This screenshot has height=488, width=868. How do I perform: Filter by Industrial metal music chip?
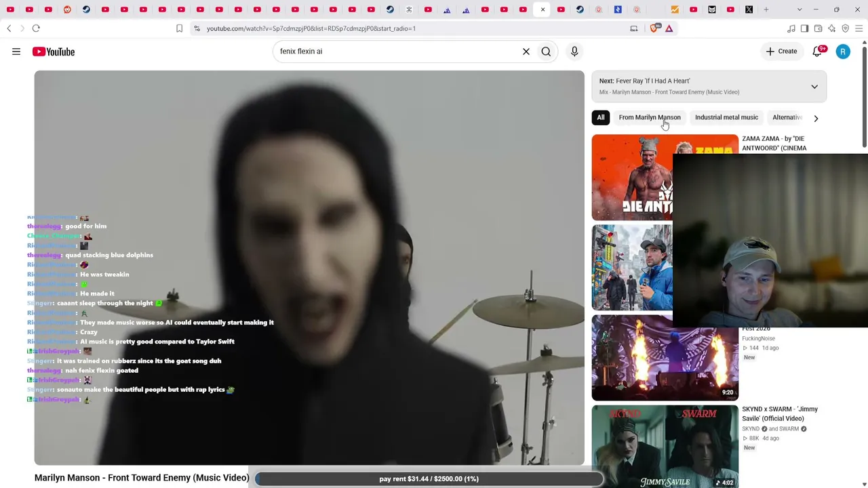[x=726, y=118]
